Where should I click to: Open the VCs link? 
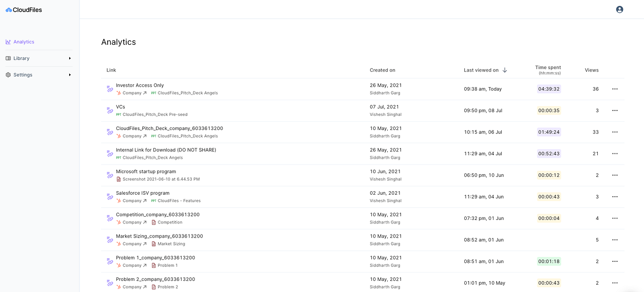(x=120, y=107)
